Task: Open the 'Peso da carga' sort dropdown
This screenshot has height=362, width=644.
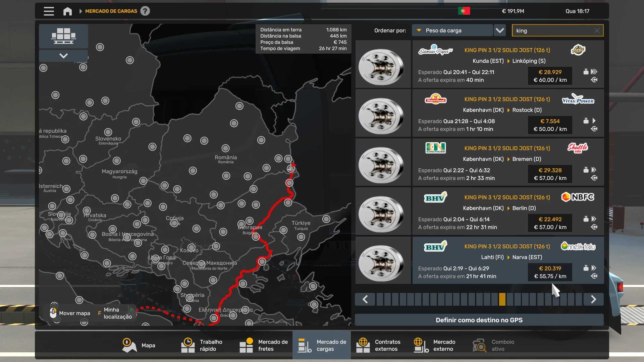Action: click(x=452, y=31)
